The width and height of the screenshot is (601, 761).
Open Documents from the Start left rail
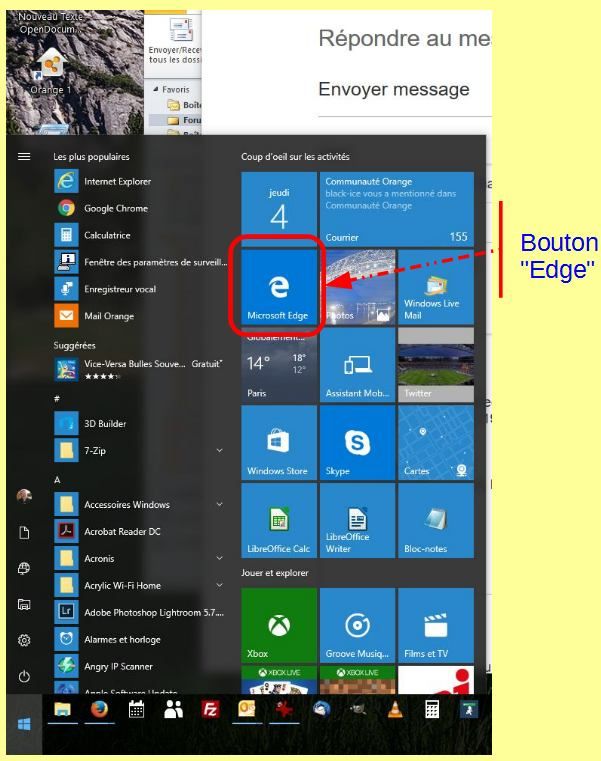[x=24, y=533]
